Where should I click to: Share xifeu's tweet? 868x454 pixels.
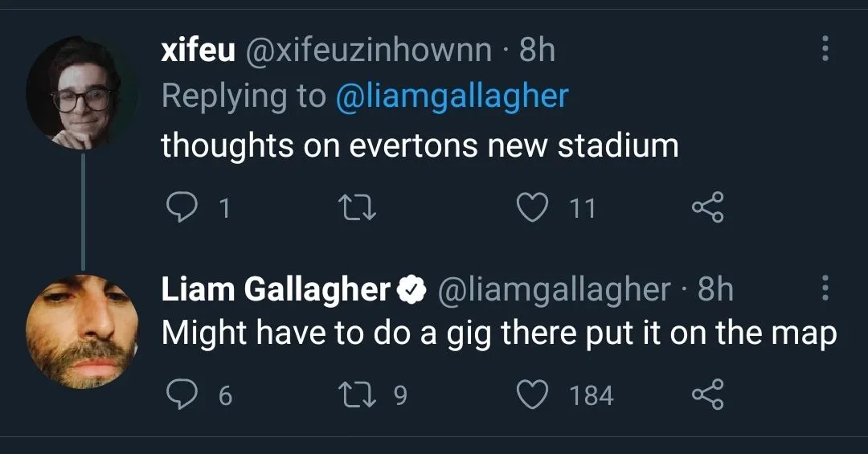pos(708,208)
